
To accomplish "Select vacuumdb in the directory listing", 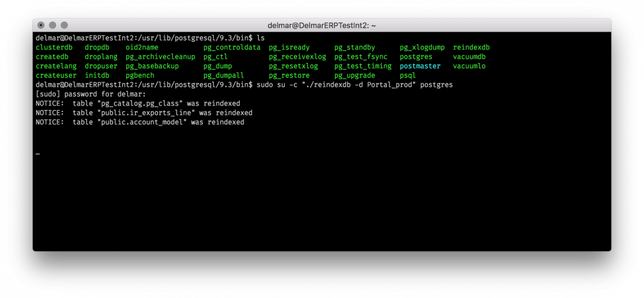I will click(469, 57).
